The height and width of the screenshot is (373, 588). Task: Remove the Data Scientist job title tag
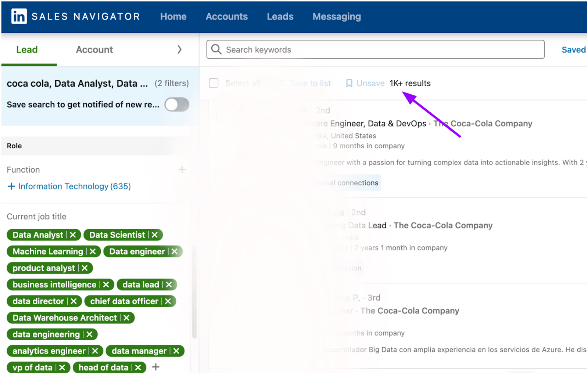(155, 235)
